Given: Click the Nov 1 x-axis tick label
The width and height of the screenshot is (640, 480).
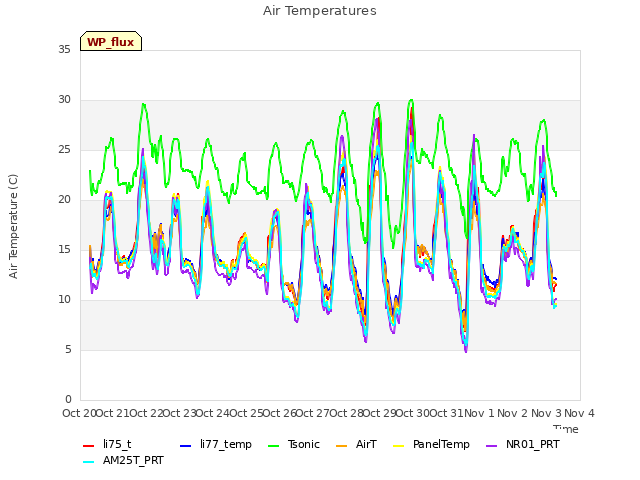Looking at the screenshot, I should pyautogui.click(x=480, y=413).
